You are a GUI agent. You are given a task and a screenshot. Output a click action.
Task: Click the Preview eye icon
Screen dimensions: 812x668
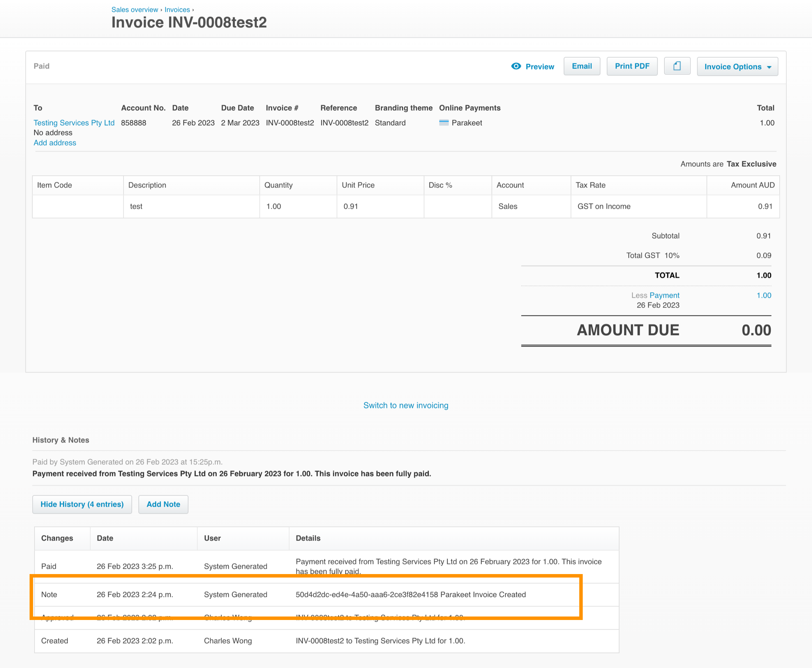click(516, 66)
